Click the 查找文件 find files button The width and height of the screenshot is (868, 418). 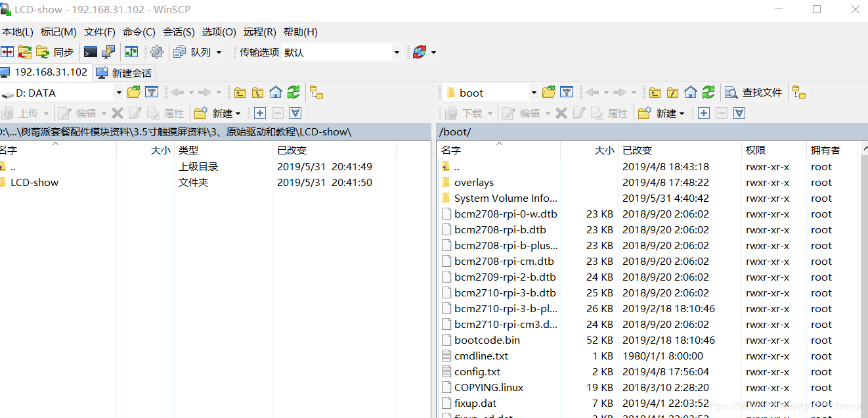point(754,93)
